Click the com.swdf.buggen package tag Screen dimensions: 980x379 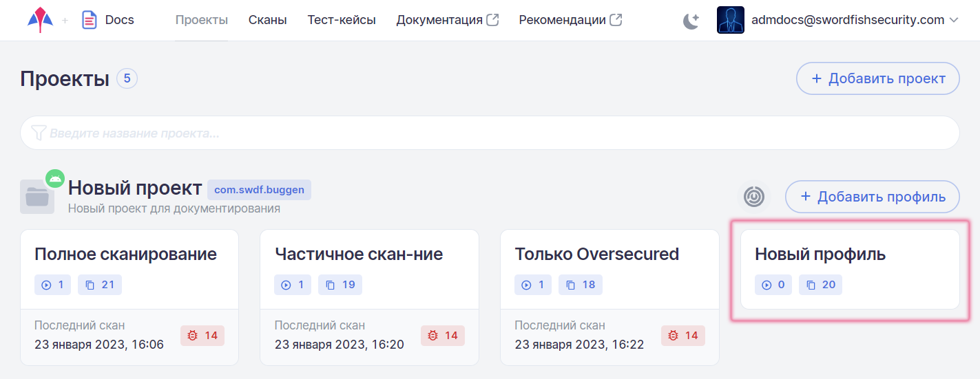(259, 190)
